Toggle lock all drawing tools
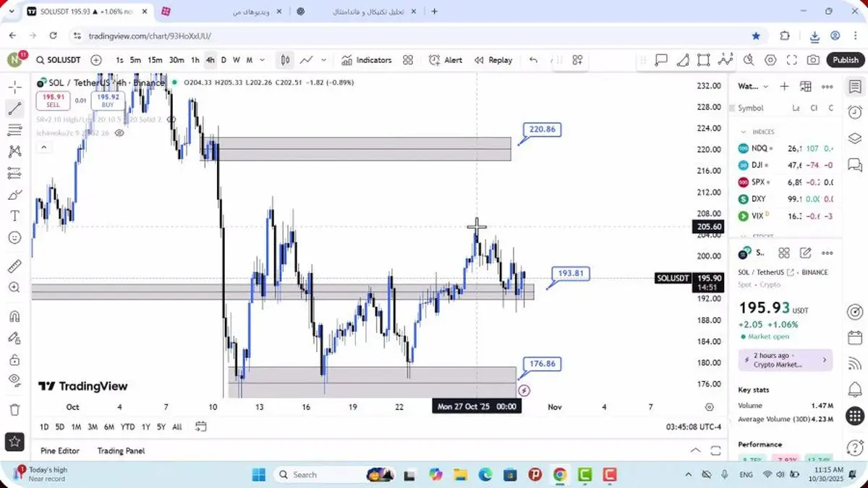868x488 pixels. coord(14,359)
